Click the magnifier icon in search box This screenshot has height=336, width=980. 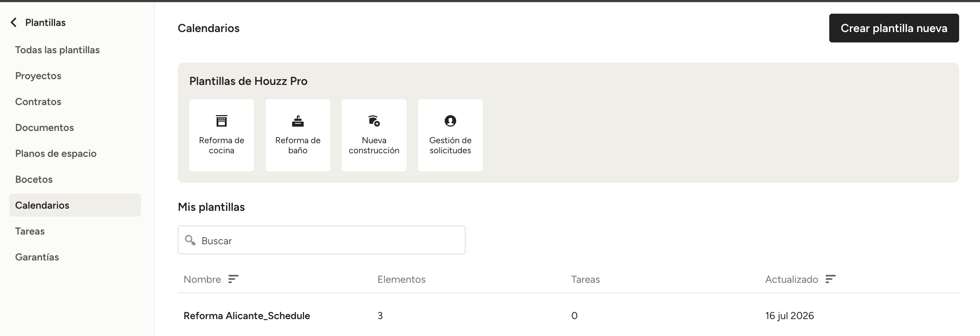tap(190, 240)
